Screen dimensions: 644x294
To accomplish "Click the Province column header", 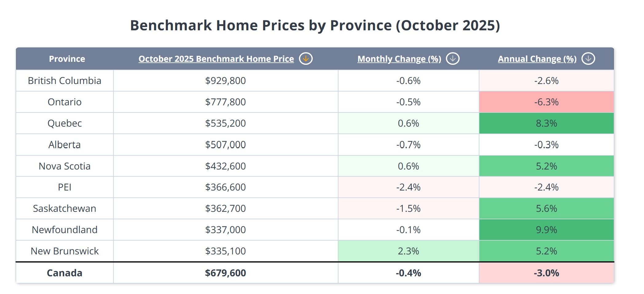I will 67,59.
